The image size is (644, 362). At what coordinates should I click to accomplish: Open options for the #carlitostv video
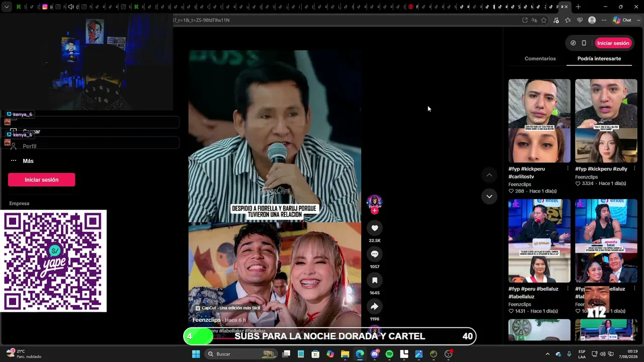pyautogui.click(x=568, y=169)
